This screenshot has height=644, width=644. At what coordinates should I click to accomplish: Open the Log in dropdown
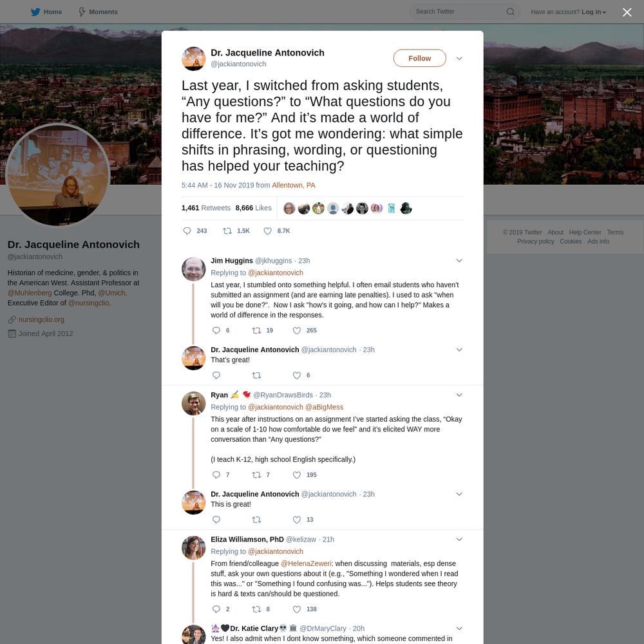[x=594, y=12]
